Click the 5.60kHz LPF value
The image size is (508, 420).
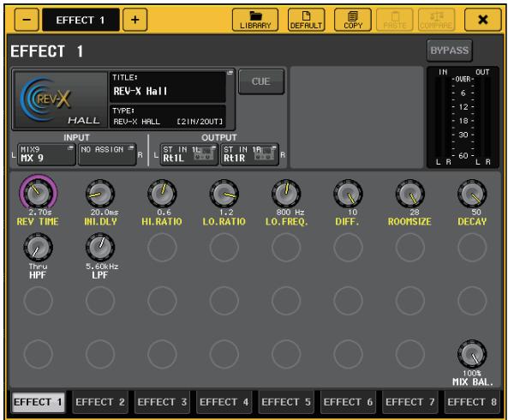click(102, 267)
